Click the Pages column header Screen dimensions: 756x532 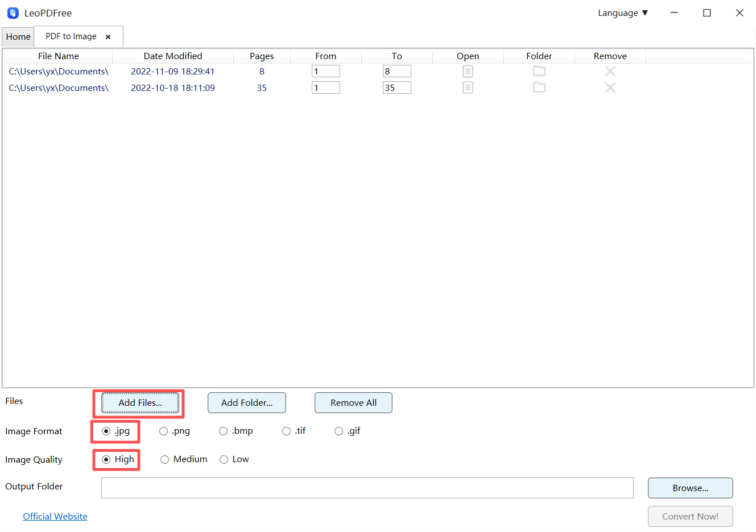[x=262, y=56]
